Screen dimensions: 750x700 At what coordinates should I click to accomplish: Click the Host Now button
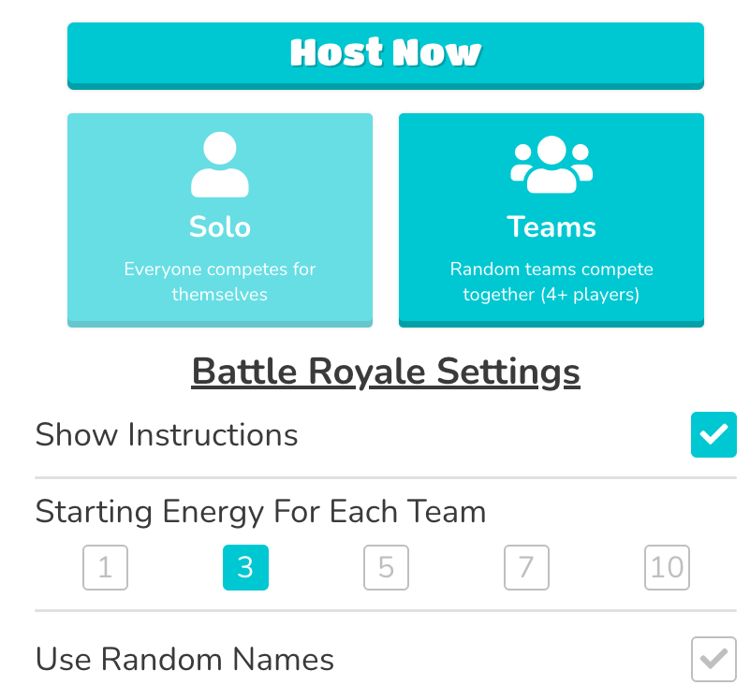click(385, 53)
